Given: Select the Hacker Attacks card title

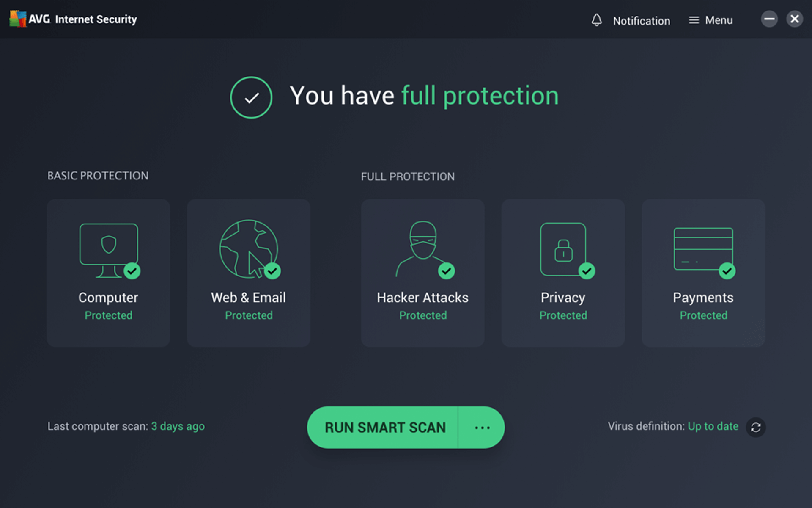Looking at the screenshot, I should 422,298.
